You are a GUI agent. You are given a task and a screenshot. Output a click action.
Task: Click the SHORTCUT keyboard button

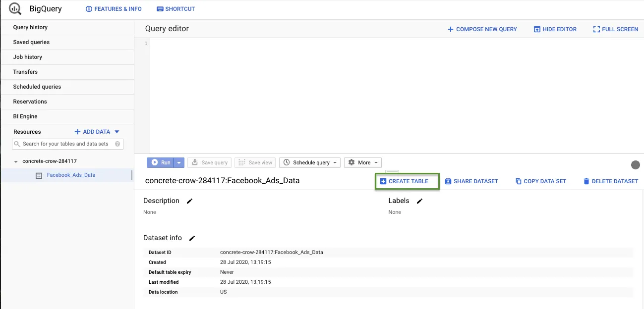[176, 9]
